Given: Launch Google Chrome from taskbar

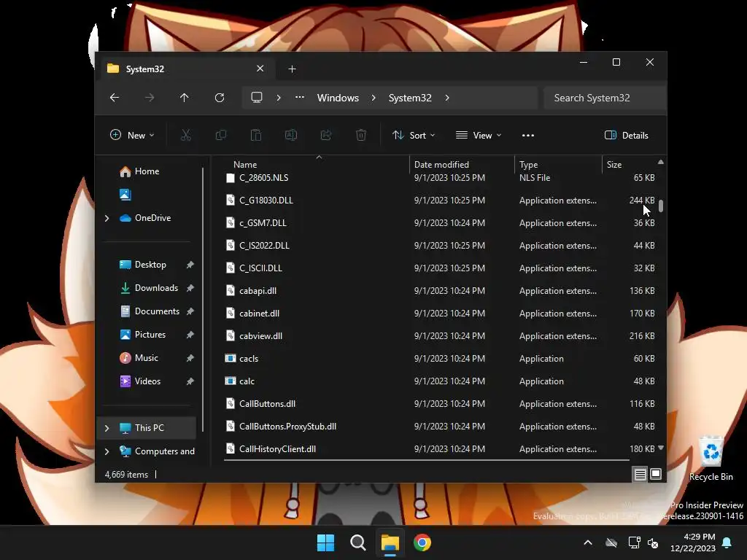Looking at the screenshot, I should point(422,542).
